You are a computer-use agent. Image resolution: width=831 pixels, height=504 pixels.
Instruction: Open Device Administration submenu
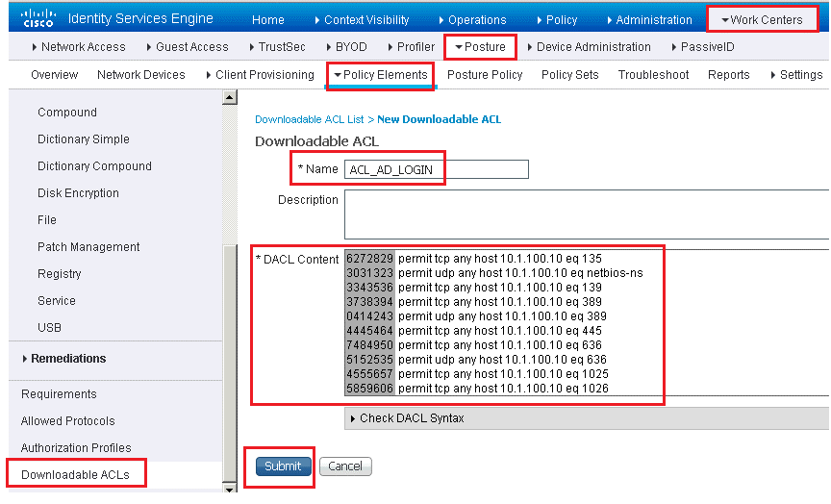[x=589, y=47]
